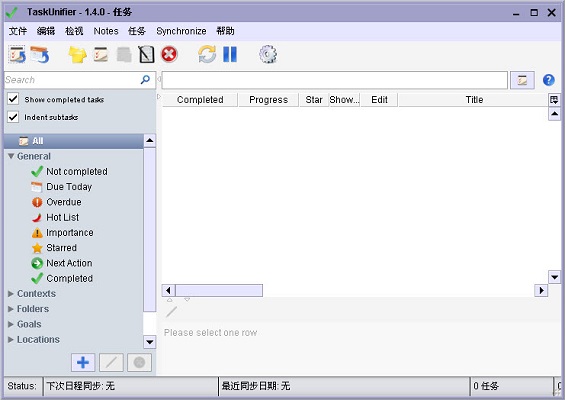Click the blue pause toolbar icon

pyautogui.click(x=230, y=54)
